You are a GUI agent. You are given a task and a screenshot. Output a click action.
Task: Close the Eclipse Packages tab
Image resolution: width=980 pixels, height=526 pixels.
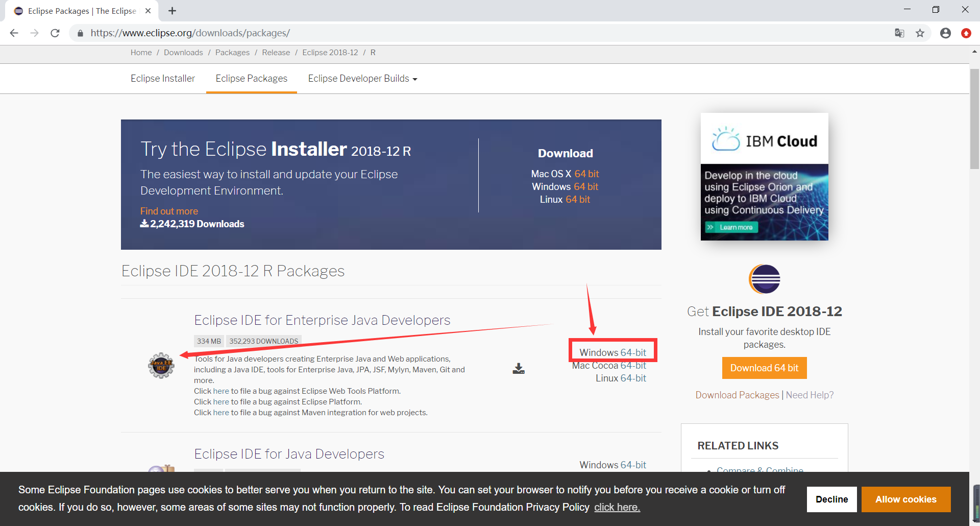[148, 11]
